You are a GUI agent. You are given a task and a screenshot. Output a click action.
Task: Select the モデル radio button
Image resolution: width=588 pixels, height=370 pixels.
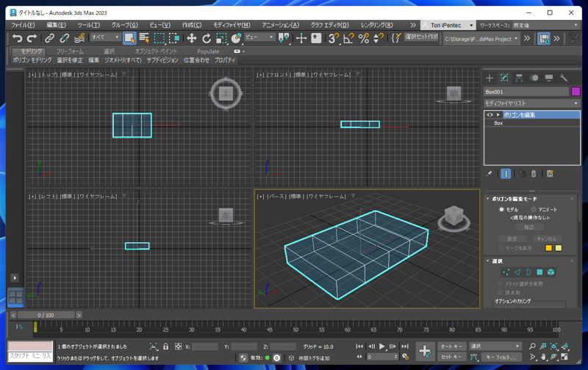502,210
